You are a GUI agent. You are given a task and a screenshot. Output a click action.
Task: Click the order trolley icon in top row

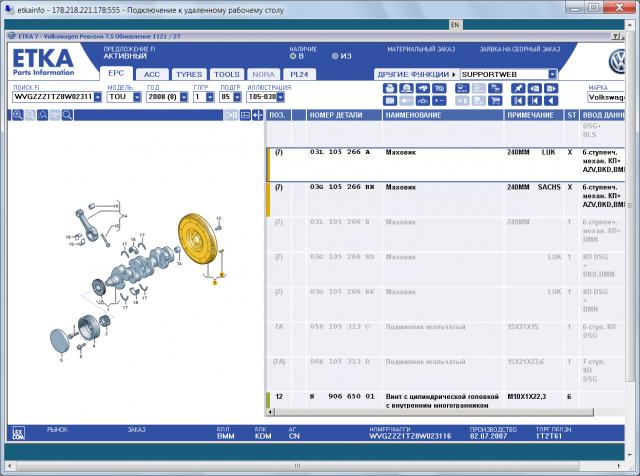(x=495, y=88)
